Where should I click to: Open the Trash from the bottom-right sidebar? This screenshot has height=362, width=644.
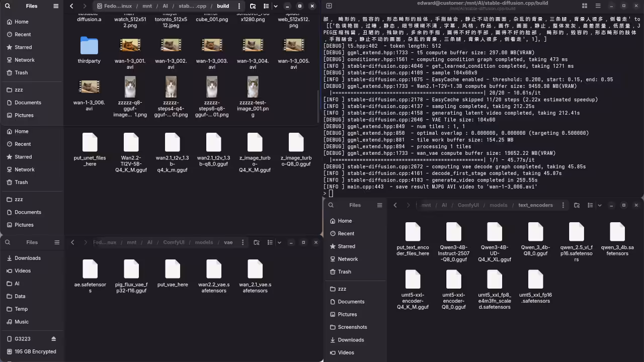tap(344, 271)
